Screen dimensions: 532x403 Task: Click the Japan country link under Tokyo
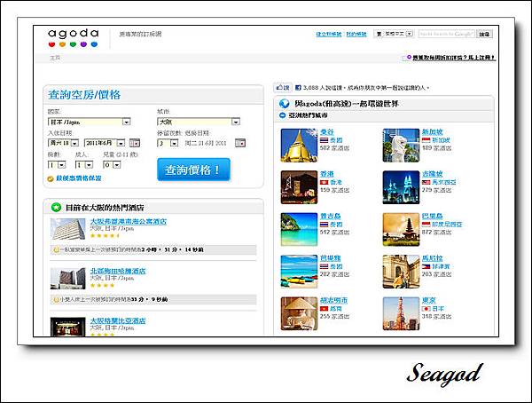[438, 309]
